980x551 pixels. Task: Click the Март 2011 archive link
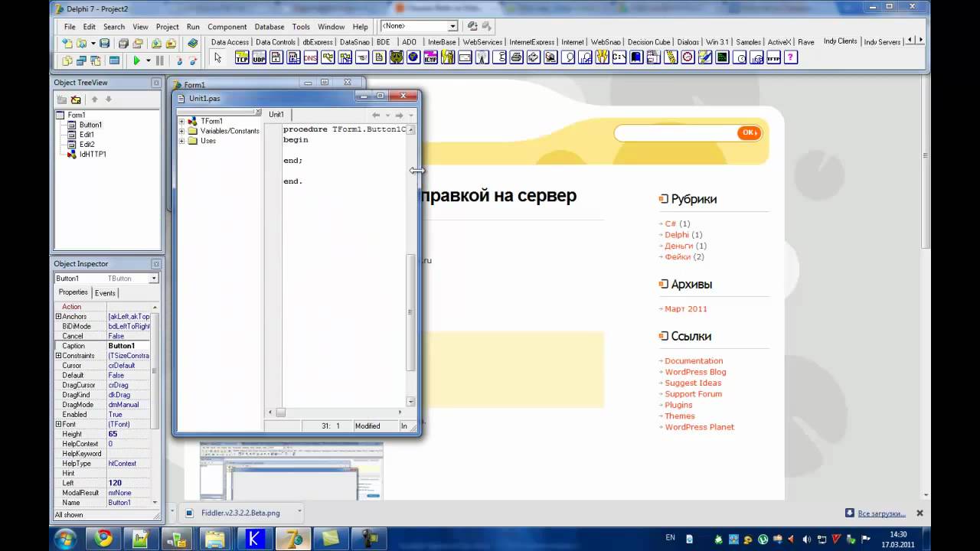[x=686, y=309]
